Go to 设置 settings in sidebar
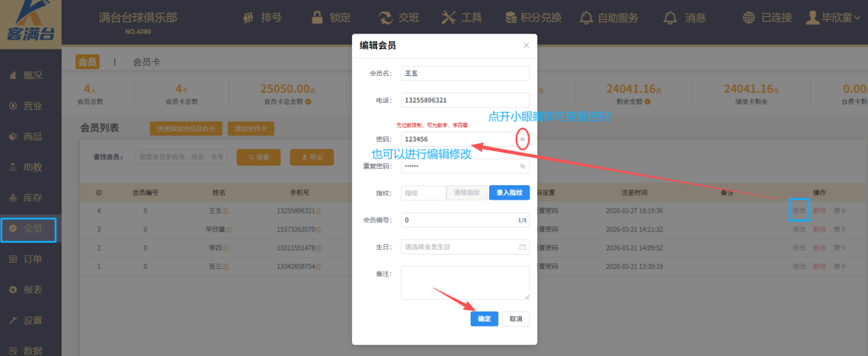The height and width of the screenshot is (356, 868). click(26, 320)
